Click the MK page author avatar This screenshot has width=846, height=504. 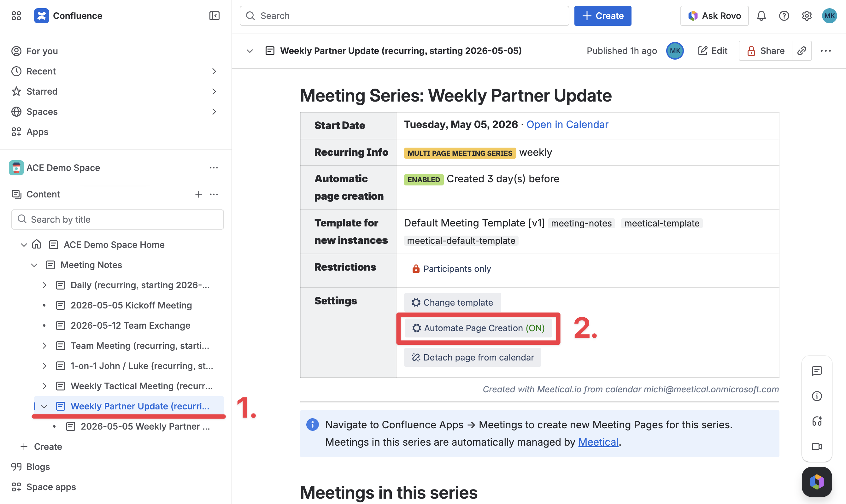tap(675, 51)
